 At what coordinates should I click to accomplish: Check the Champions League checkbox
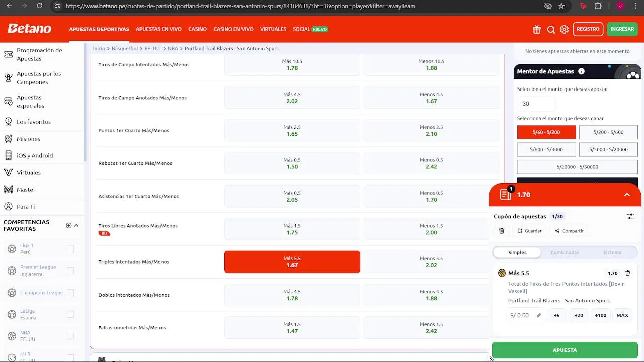(70, 293)
